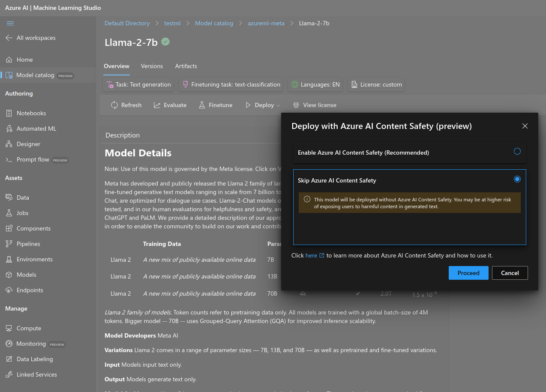Viewport: 546px width, 392px height.
Task: Click the Models cube icon
Action: pos(9,275)
